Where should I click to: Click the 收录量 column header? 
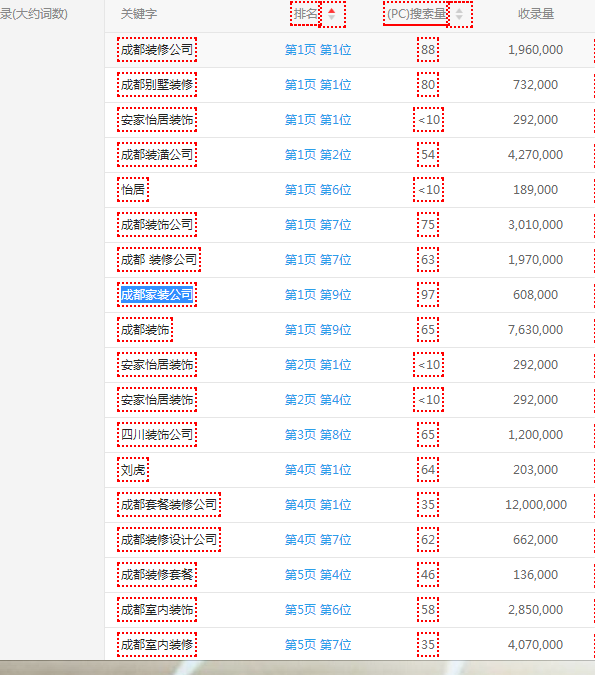[x=536, y=14]
